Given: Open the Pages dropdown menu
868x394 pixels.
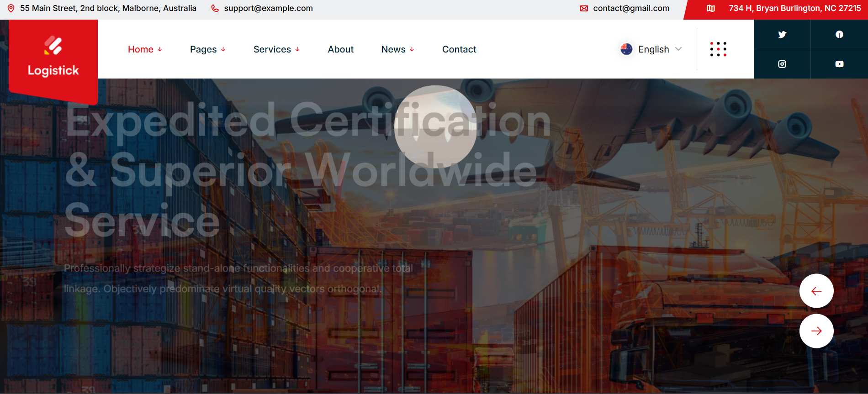Looking at the screenshot, I should tap(207, 49).
